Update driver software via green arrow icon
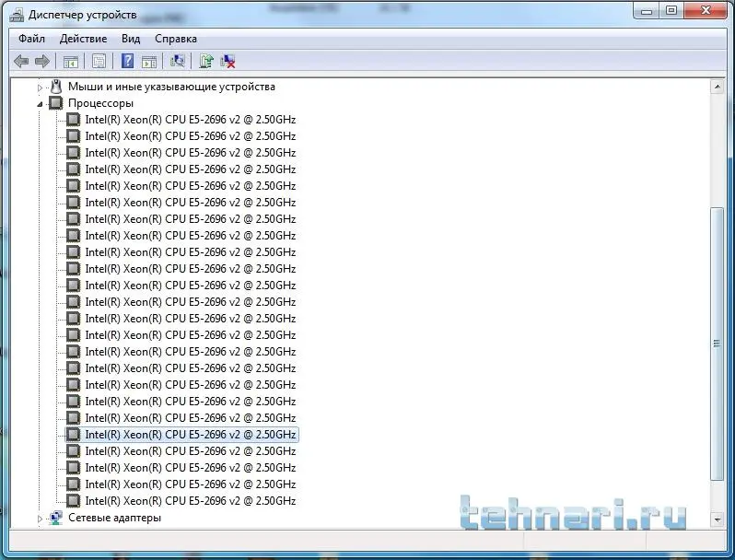The image size is (735, 560). coord(205,61)
